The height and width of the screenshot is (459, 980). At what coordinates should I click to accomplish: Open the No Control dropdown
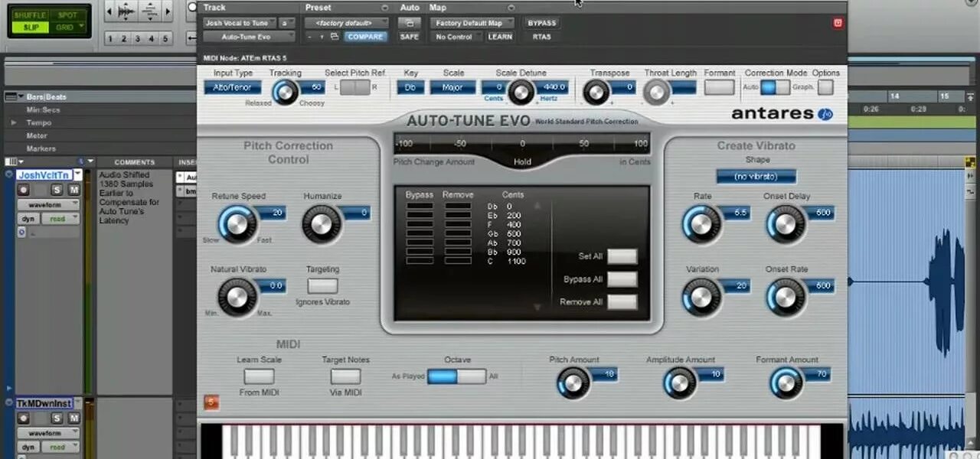(x=456, y=37)
